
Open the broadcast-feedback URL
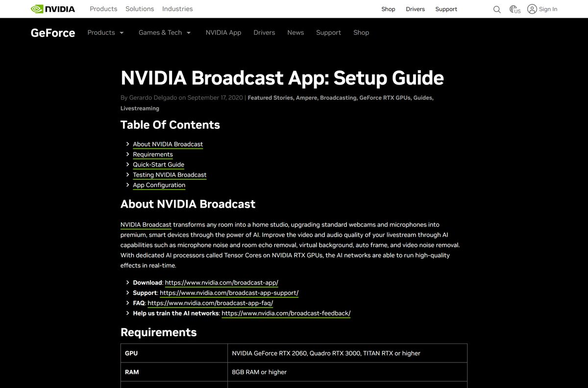286,314
